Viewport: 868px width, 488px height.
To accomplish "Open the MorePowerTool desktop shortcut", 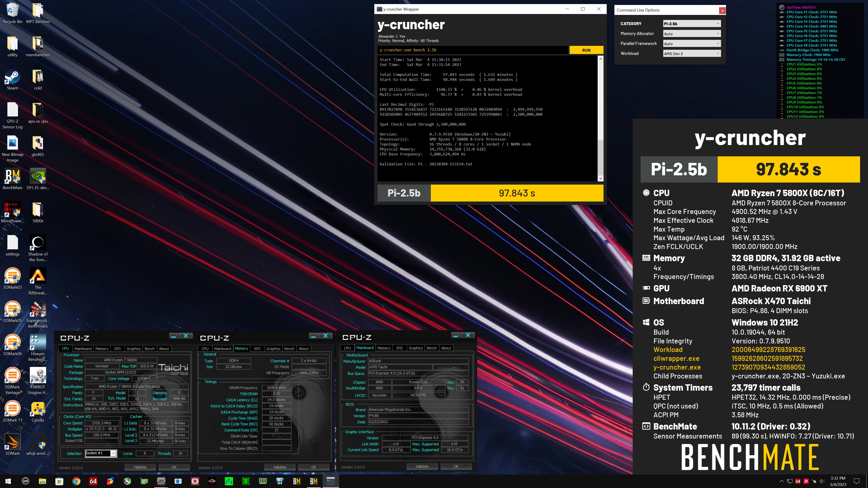I will [12, 213].
